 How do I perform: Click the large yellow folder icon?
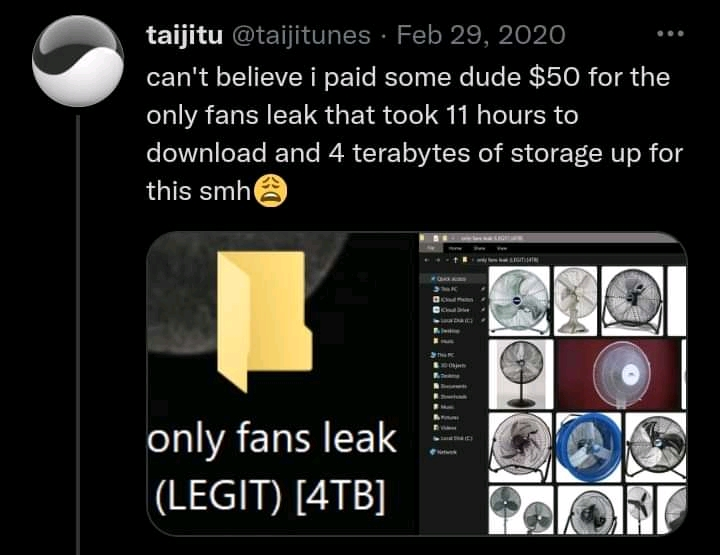[x=264, y=321]
